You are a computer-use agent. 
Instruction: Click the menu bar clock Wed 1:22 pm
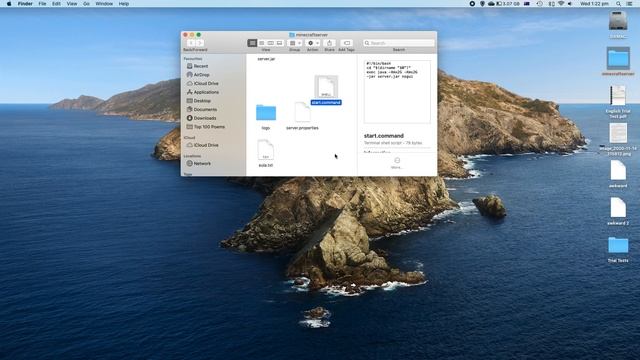(x=594, y=4)
